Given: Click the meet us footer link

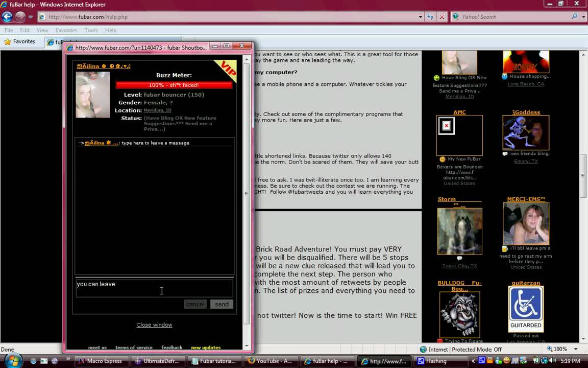Looking at the screenshot, I should 97,348.
